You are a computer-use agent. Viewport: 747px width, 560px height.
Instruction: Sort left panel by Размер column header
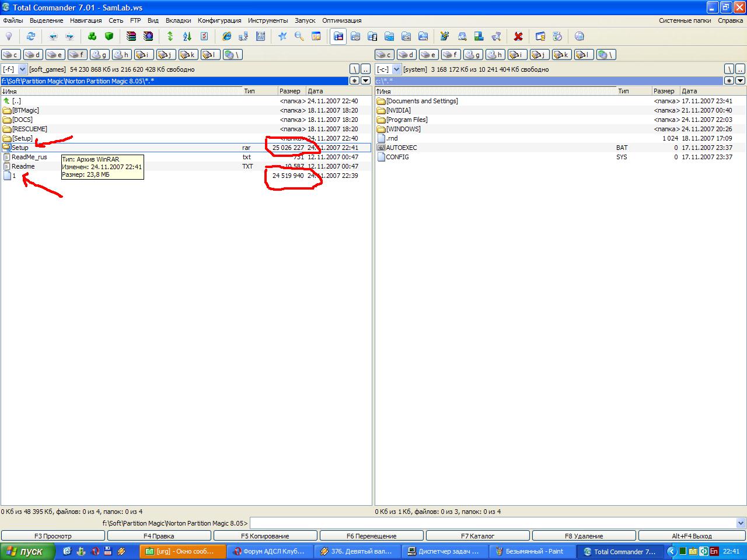pos(290,91)
